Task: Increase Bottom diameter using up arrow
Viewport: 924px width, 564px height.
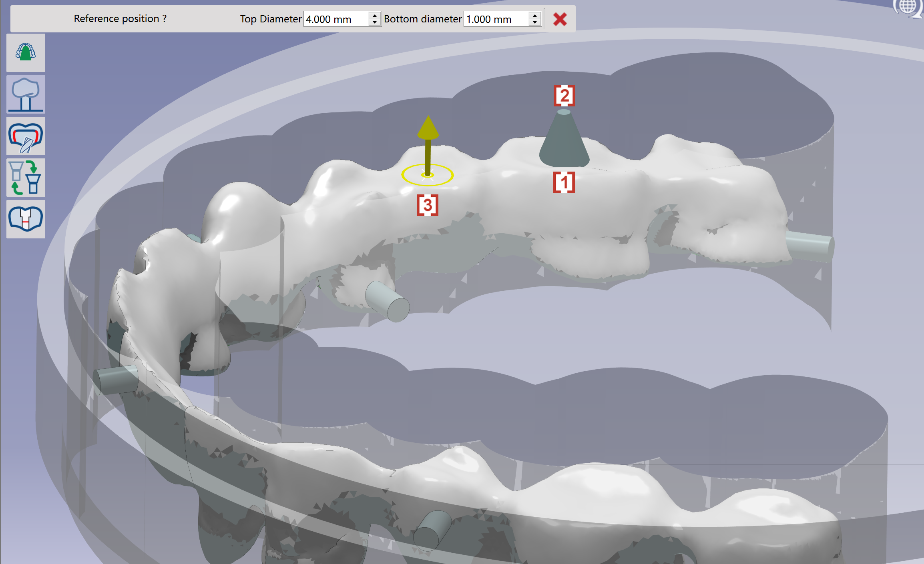Action: click(x=535, y=15)
